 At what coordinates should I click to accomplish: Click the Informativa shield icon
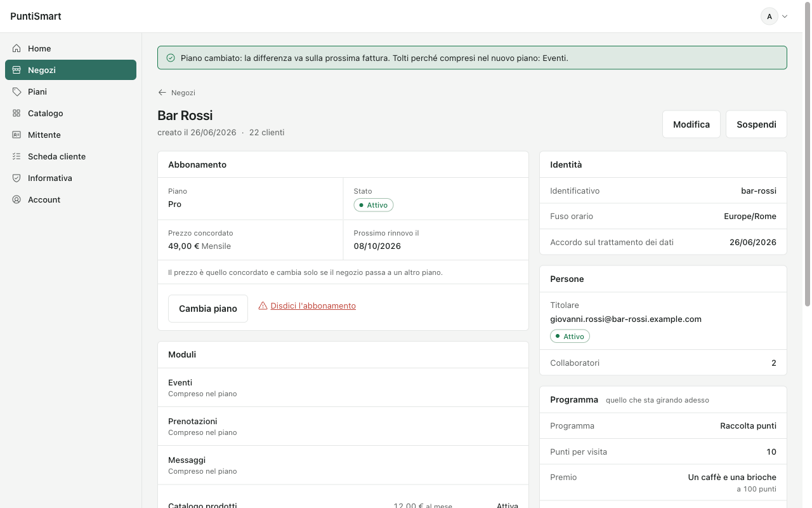(x=16, y=178)
